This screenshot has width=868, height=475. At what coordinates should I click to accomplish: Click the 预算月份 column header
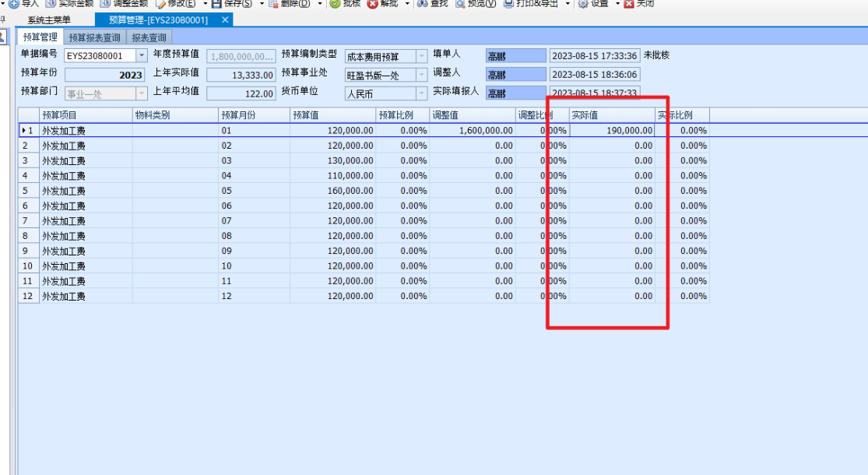pyautogui.click(x=254, y=115)
